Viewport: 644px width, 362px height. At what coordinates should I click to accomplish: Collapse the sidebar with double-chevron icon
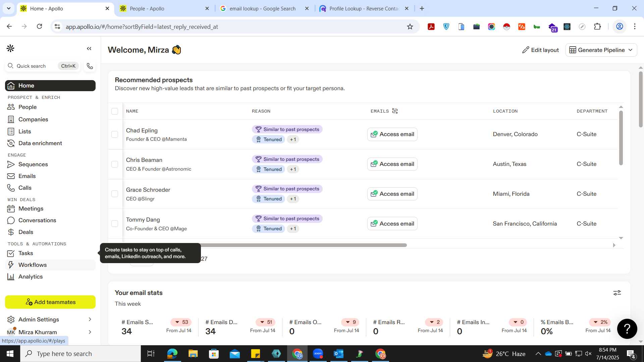(89, 49)
